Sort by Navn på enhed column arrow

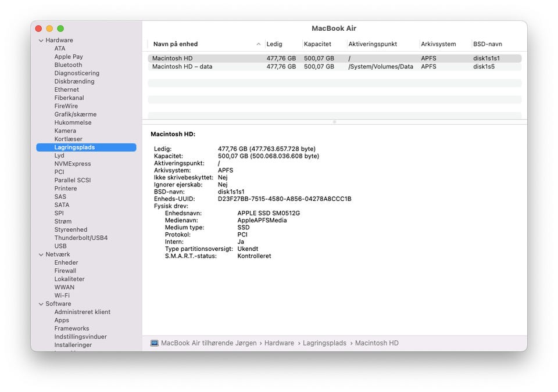tap(259, 44)
